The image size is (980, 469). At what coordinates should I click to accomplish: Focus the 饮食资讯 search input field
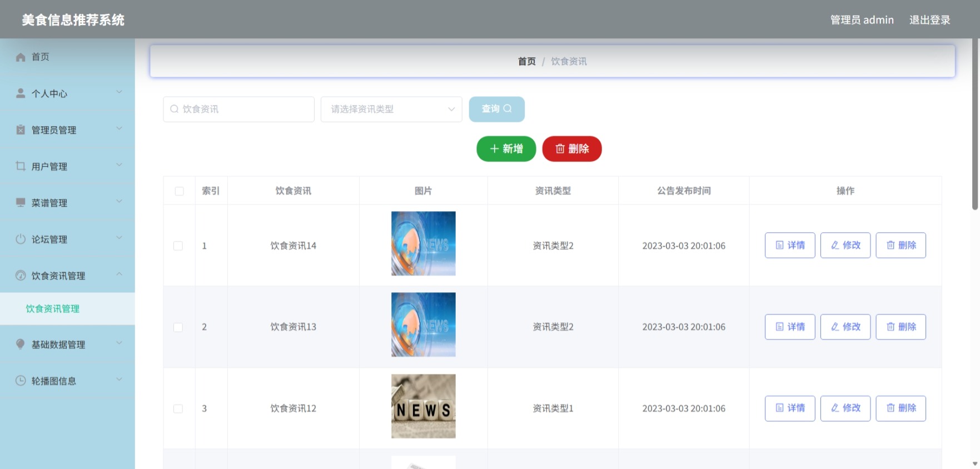click(x=238, y=109)
